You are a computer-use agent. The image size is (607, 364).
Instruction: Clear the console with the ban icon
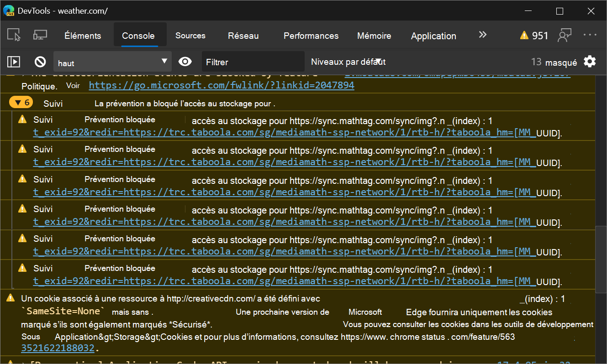[x=41, y=62]
